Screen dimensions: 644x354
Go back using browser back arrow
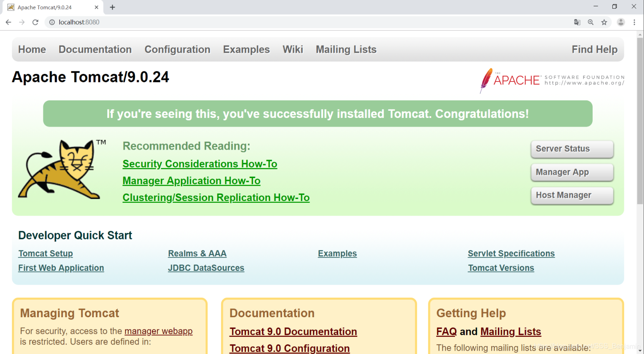coord(8,22)
